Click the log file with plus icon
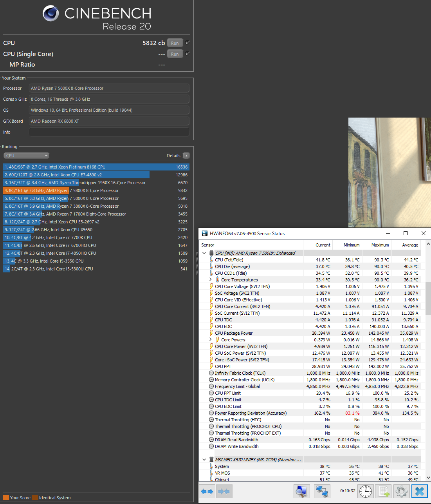 click(383, 491)
